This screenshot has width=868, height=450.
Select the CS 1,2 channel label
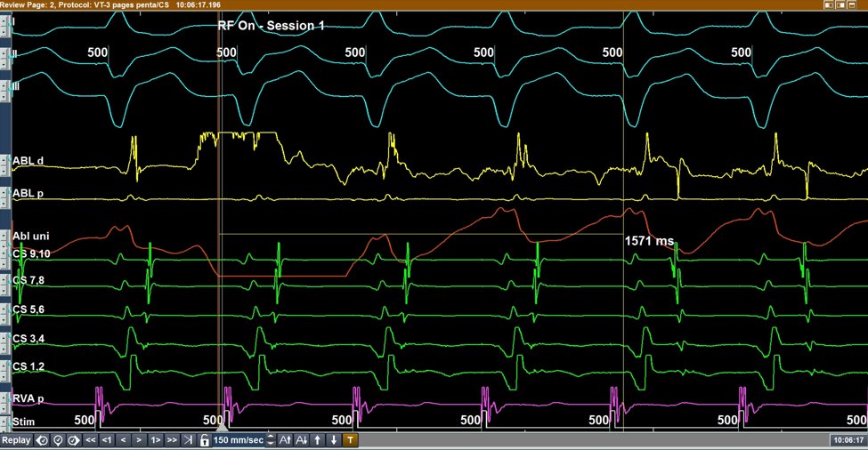pyautogui.click(x=28, y=366)
